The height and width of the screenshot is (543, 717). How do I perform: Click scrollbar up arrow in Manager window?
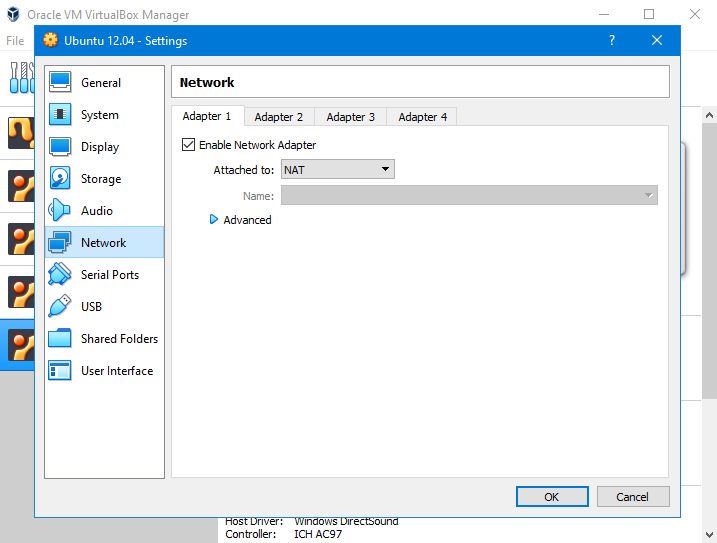point(709,115)
